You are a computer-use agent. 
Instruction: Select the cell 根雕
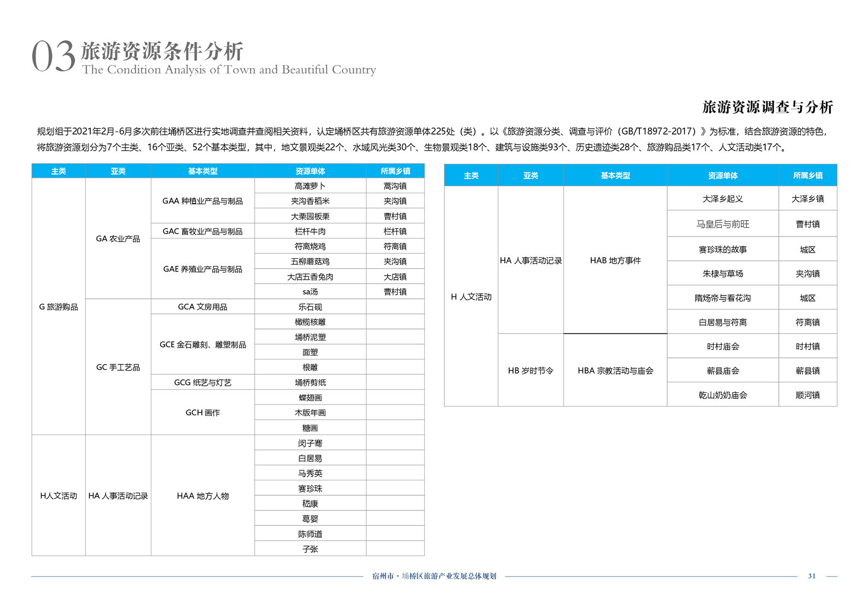tap(310, 367)
